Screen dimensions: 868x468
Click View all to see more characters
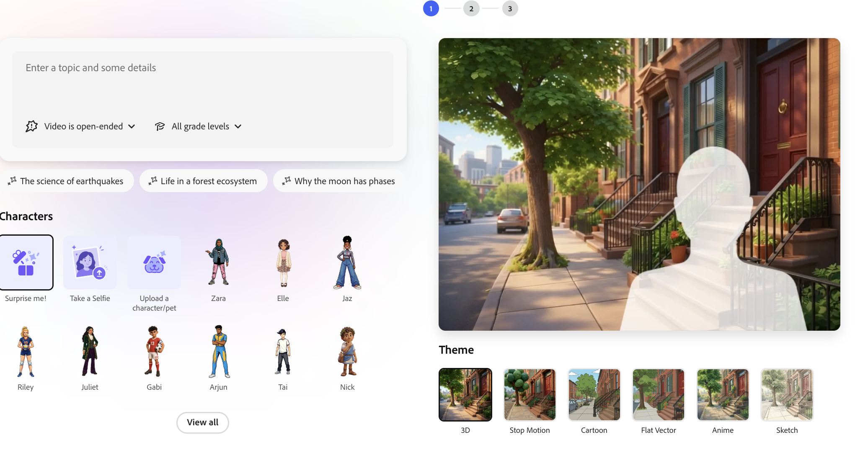[x=203, y=422]
